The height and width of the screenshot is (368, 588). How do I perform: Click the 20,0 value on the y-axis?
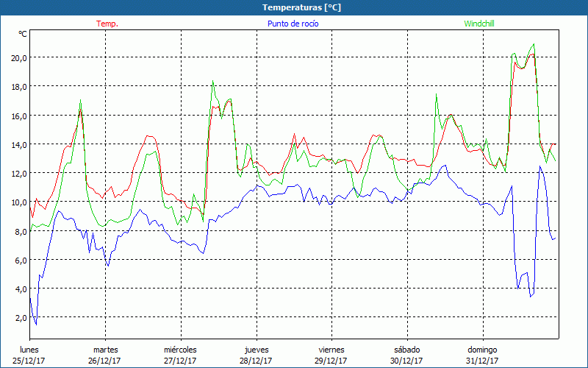(18, 57)
